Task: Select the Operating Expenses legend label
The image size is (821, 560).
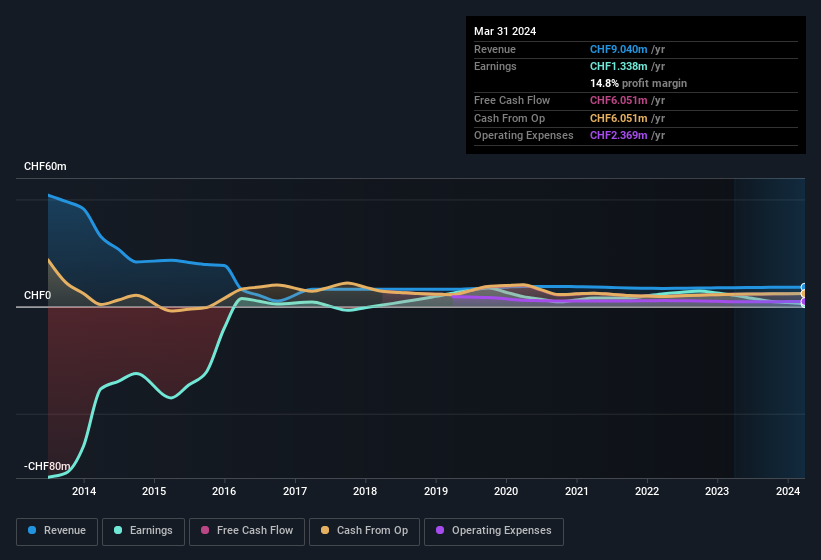Action: pyautogui.click(x=501, y=530)
